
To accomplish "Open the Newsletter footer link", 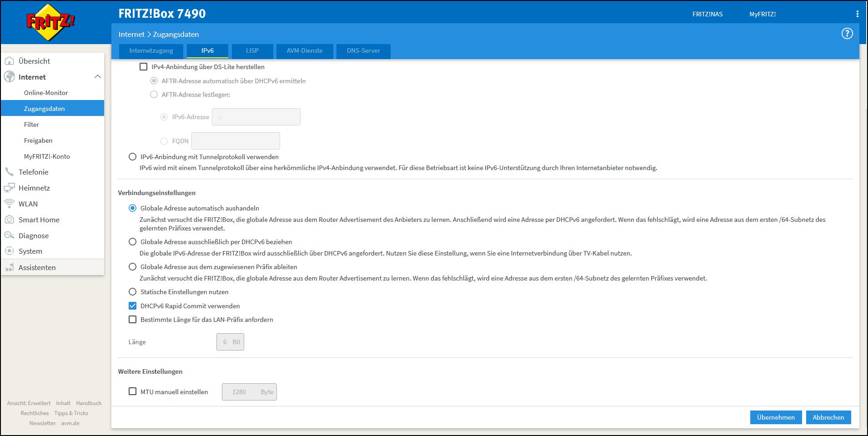I will pos(43,423).
